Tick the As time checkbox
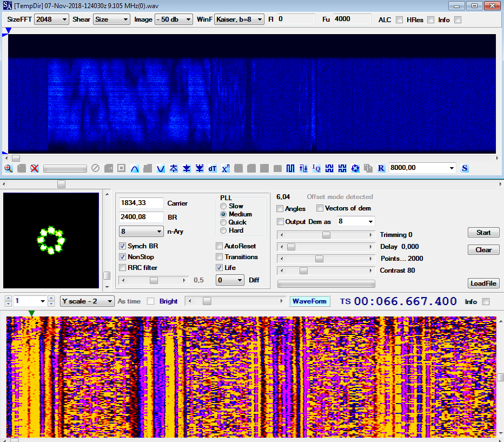Image resolution: width=504 pixels, height=442 pixels. [x=150, y=301]
